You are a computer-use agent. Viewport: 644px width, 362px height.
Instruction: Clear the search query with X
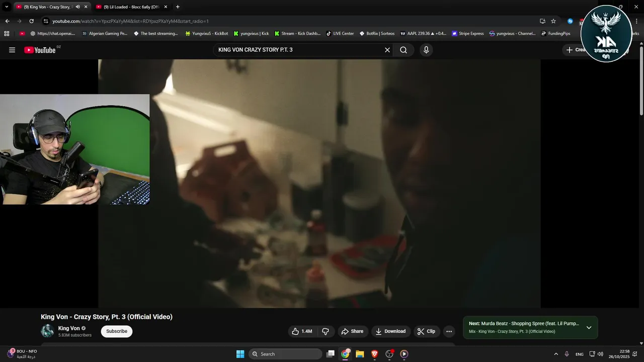tap(387, 50)
